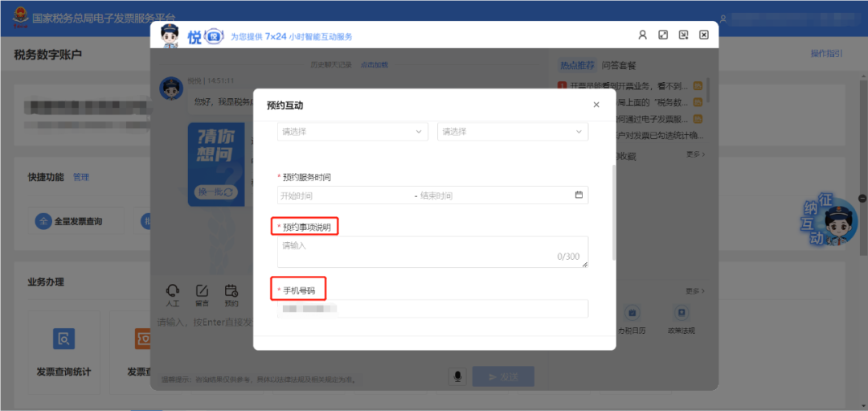Click the 预约 appointment icon
868x411 pixels.
231,295
